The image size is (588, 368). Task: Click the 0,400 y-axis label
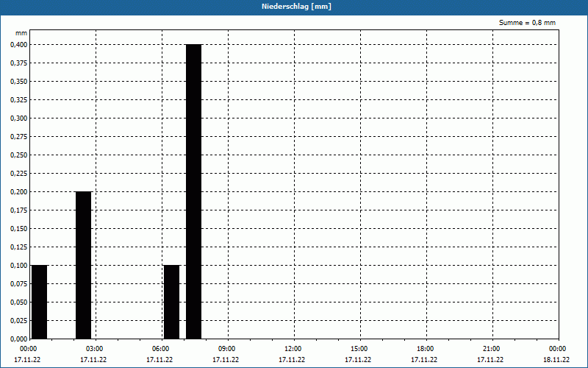(x=19, y=45)
